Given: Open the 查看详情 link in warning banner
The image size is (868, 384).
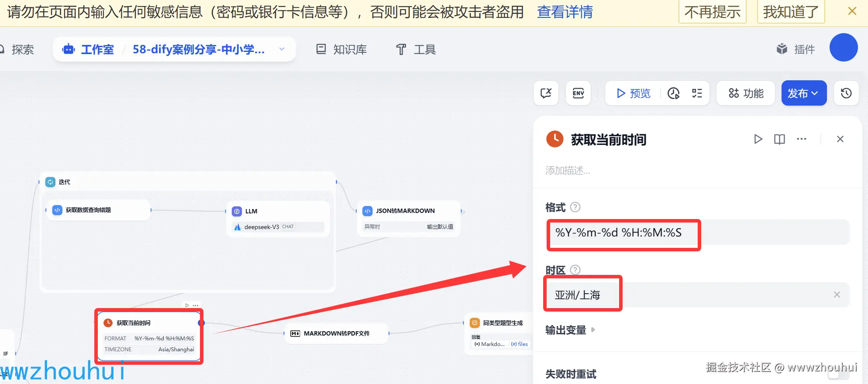Looking at the screenshot, I should click(x=565, y=12).
